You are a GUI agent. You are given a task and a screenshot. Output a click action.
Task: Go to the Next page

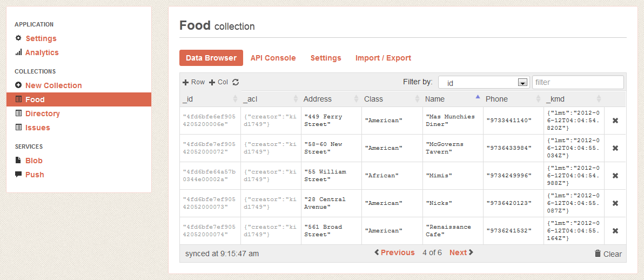click(461, 252)
